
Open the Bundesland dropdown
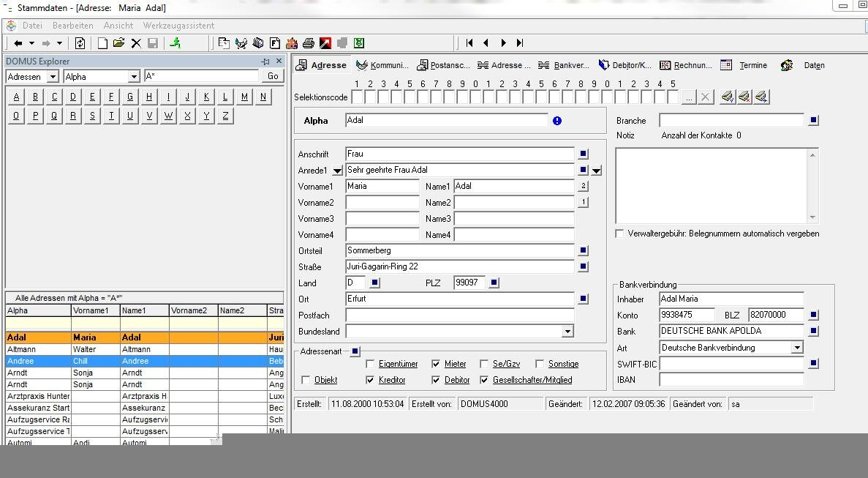point(567,332)
